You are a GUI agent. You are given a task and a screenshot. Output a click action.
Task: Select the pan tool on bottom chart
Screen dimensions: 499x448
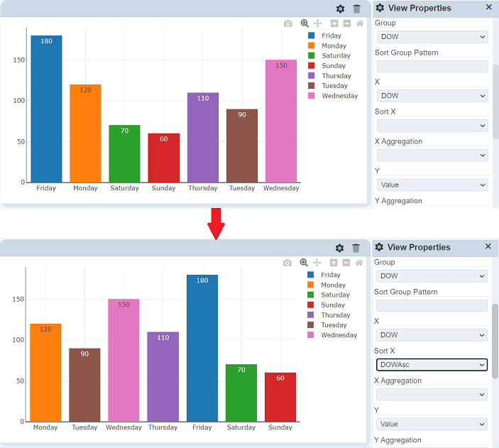click(317, 263)
